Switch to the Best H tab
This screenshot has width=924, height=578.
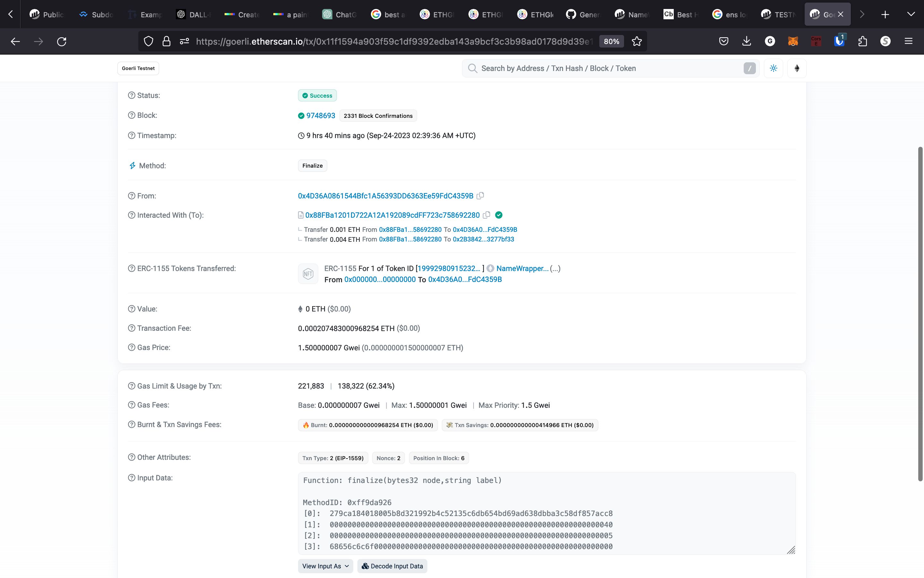click(681, 14)
